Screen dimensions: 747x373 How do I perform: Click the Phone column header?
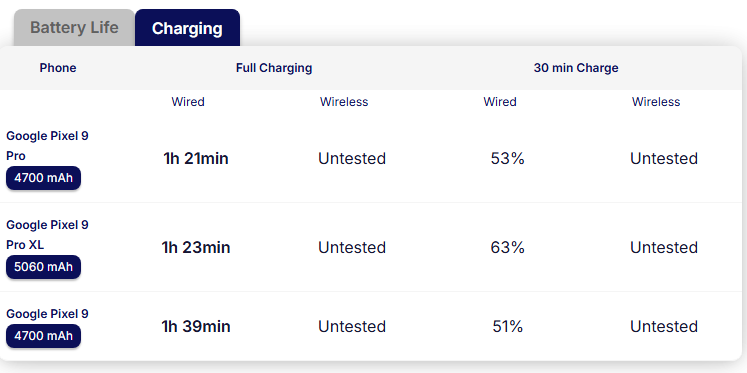coord(58,68)
